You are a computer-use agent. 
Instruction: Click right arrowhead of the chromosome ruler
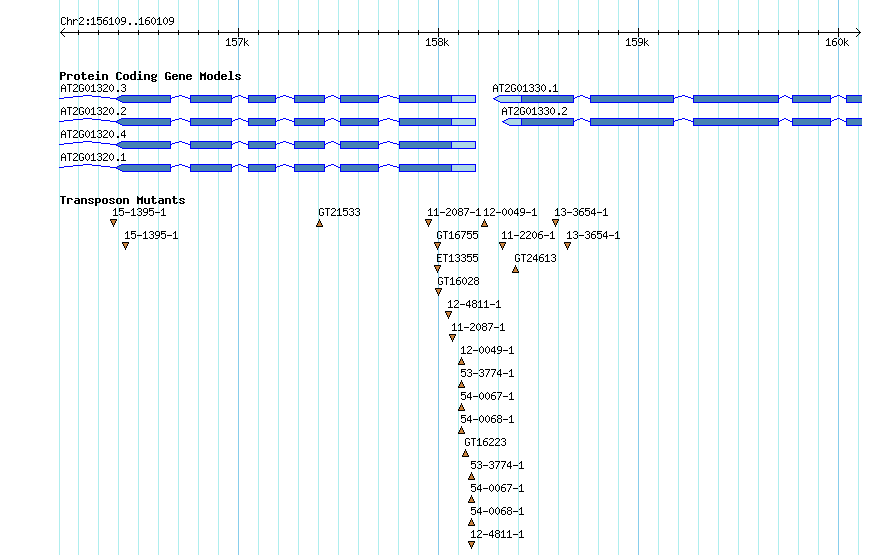point(858,32)
